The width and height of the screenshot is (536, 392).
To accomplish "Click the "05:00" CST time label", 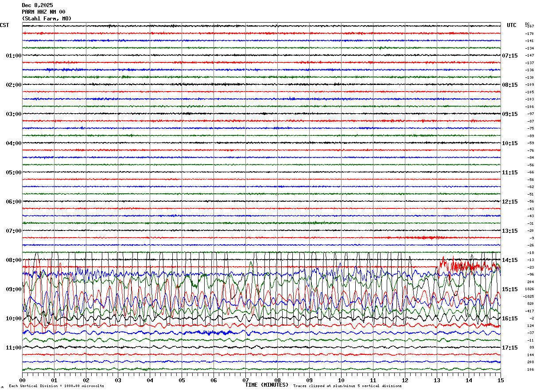I will tap(14, 173).
